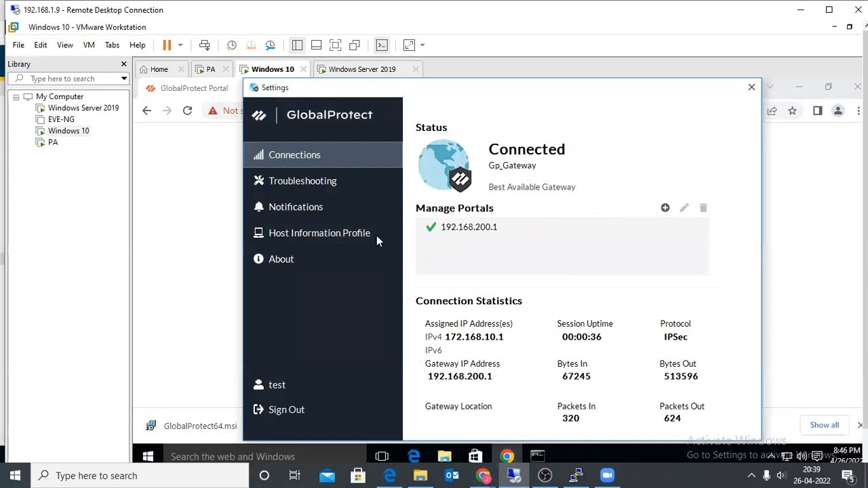Close the Windows 10 VM tab

pyautogui.click(x=303, y=69)
